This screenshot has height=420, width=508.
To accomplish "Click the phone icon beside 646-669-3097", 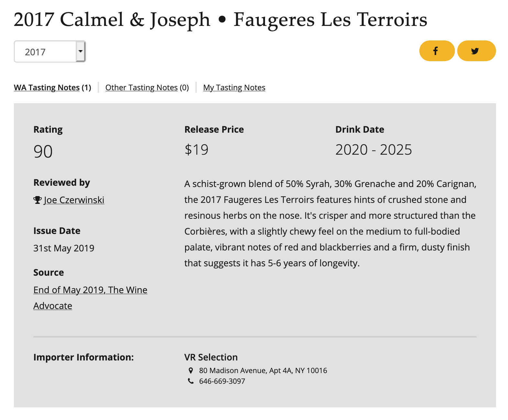I will [x=191, y=381].
